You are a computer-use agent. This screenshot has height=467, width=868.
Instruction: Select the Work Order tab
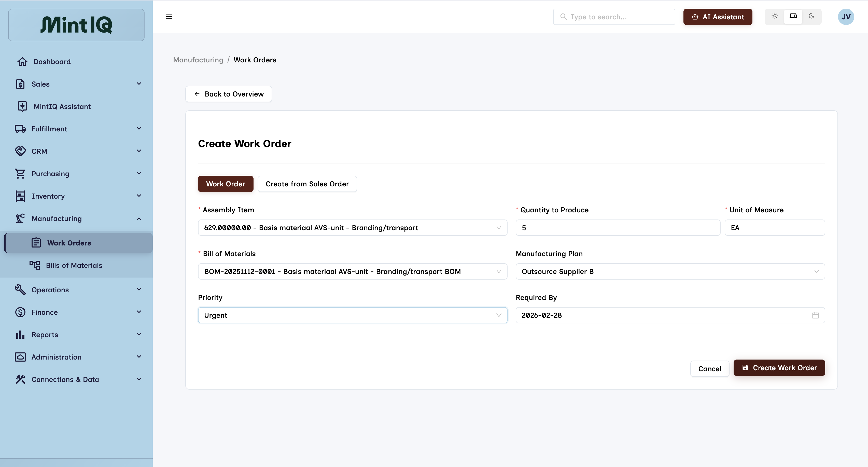coord(226,184)
